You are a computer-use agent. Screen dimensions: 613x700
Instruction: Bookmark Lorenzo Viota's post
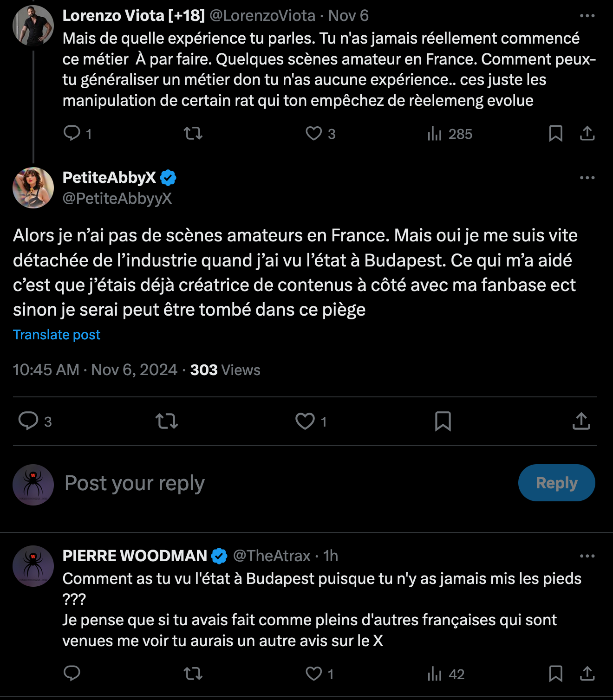555,134
